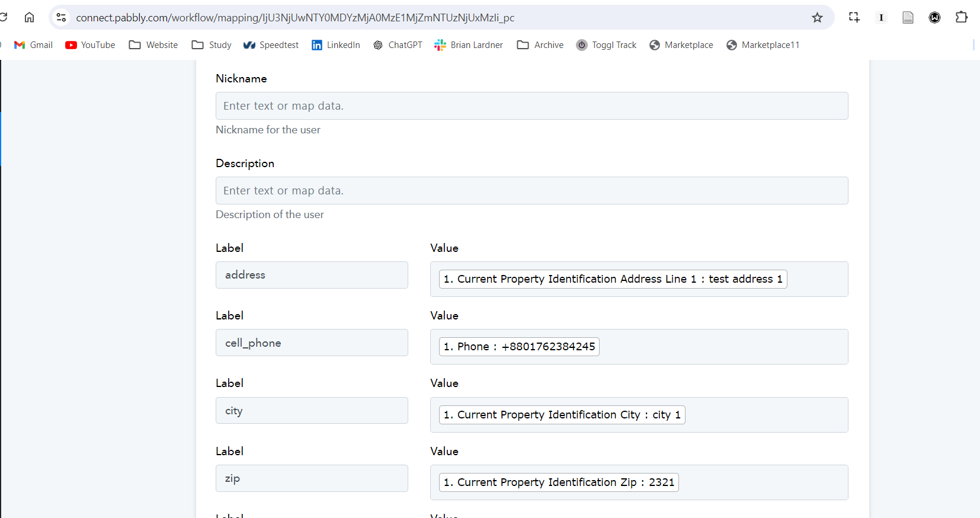Open the Archive bookmarks folder
Screen dimensions: 980x518
tap(540, 45)
